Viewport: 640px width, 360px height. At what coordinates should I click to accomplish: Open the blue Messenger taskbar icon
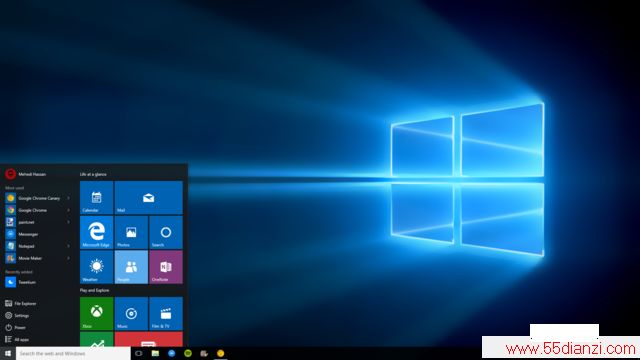pos(171,353)
